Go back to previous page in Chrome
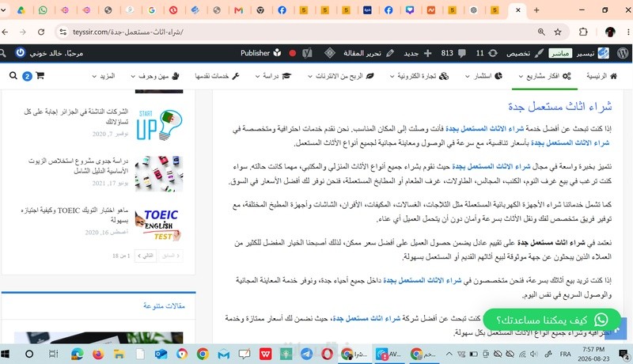The height and width of the screenshot is (364, 633). click(x=5, y=32)
